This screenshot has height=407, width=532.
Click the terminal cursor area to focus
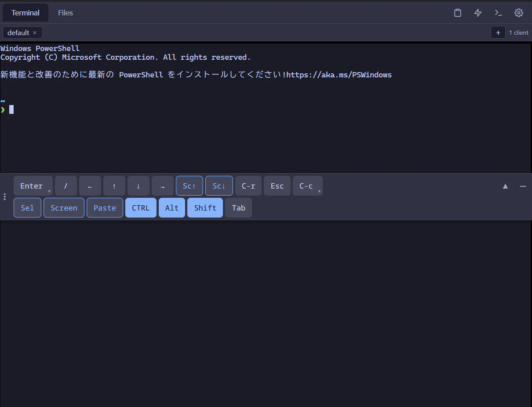click(x=12, y=109)
